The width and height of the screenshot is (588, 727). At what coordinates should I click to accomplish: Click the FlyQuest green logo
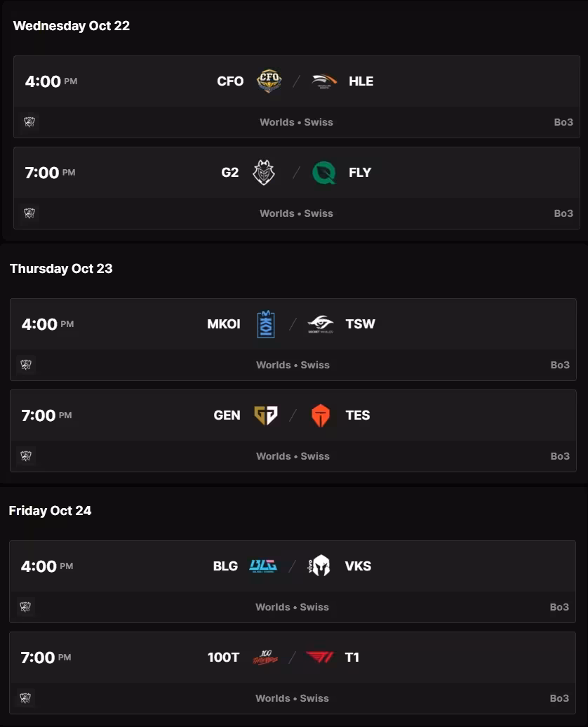tap(324, 173)
